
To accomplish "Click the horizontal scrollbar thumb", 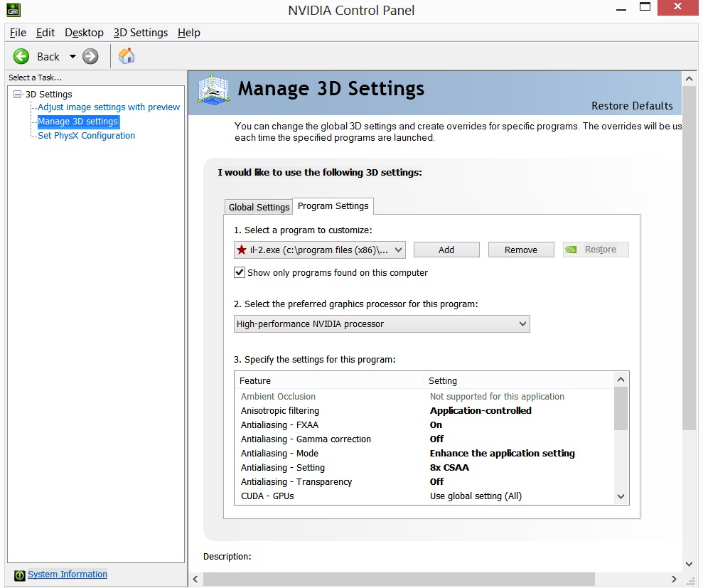I will tap(399, 579).
